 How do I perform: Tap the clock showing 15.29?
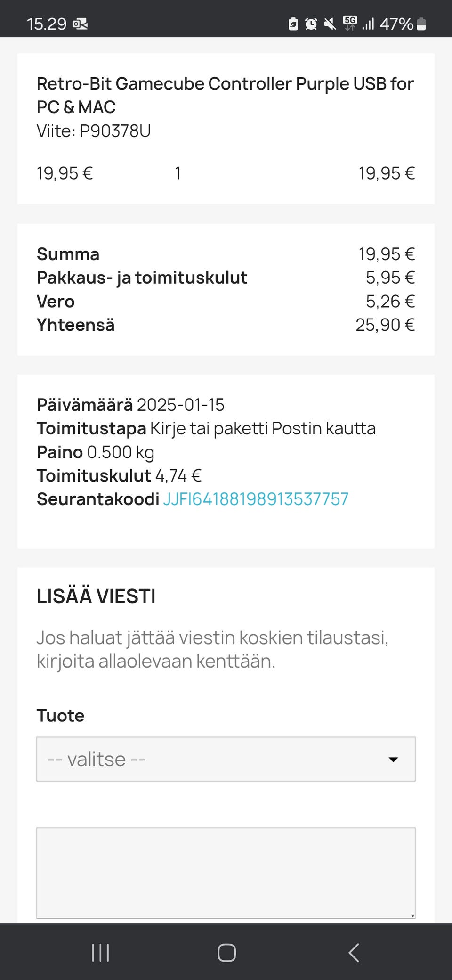click(x=47, y=24)
